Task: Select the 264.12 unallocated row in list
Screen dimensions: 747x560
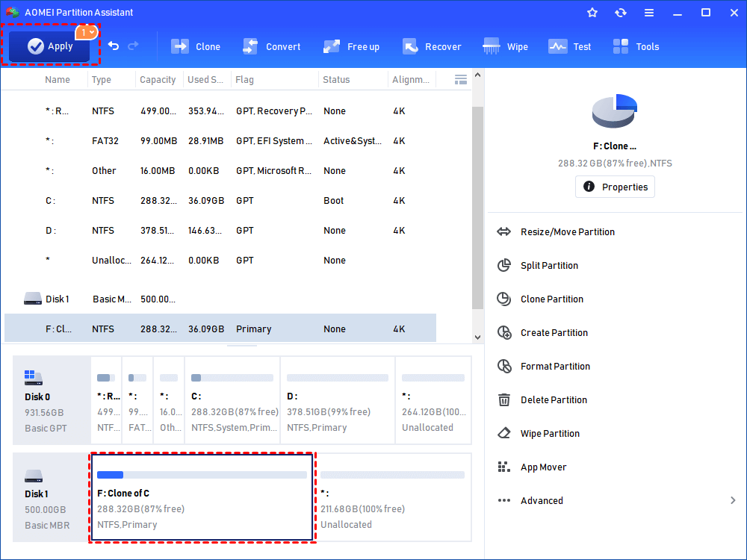Action: click(x=220, y=261)
